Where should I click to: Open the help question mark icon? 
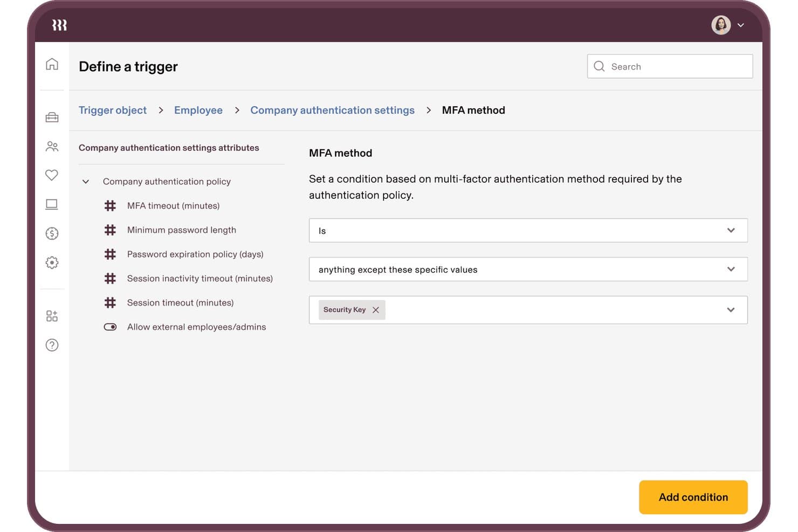(52, 345)
